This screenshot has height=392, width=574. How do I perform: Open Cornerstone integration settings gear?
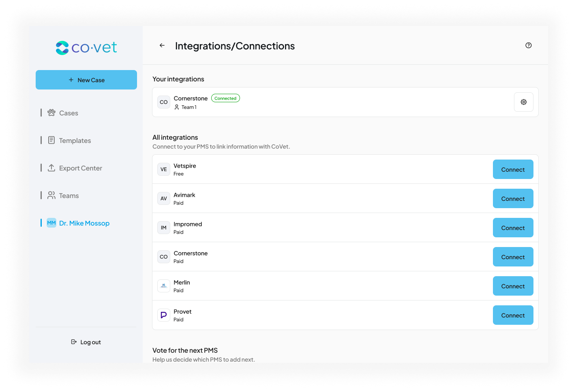click(524, 102)
